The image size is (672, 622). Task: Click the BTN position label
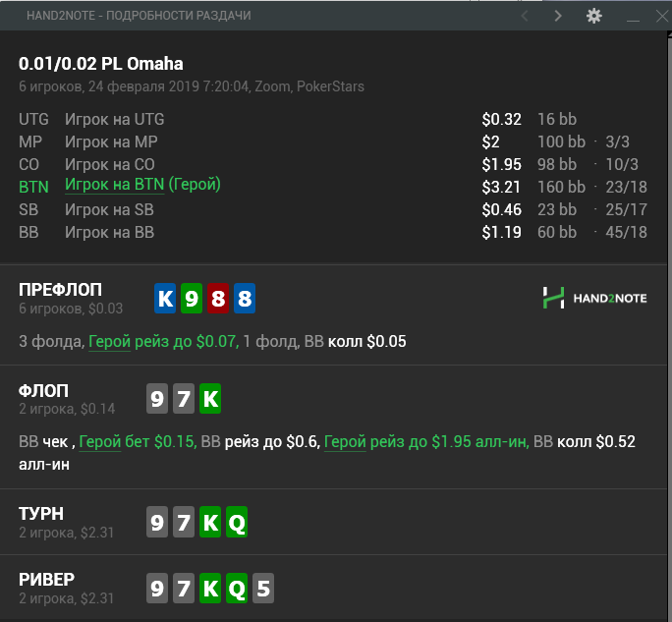(33, 187)
